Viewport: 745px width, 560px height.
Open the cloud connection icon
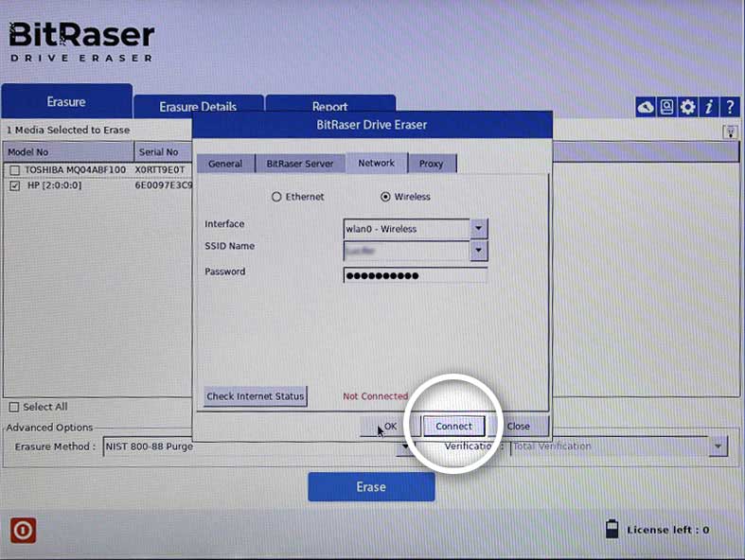[646, 107]
